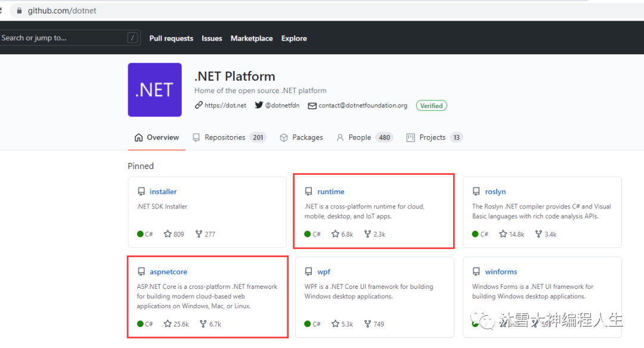Image resolution: width=644 pixels, height=348 pixels.
Task: Click the github.com/dotnet address bar URL
Action: coord(62,11)
